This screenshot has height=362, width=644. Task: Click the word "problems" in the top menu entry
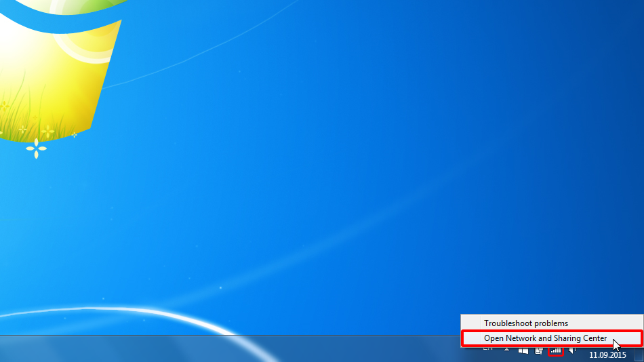[550, 323]
